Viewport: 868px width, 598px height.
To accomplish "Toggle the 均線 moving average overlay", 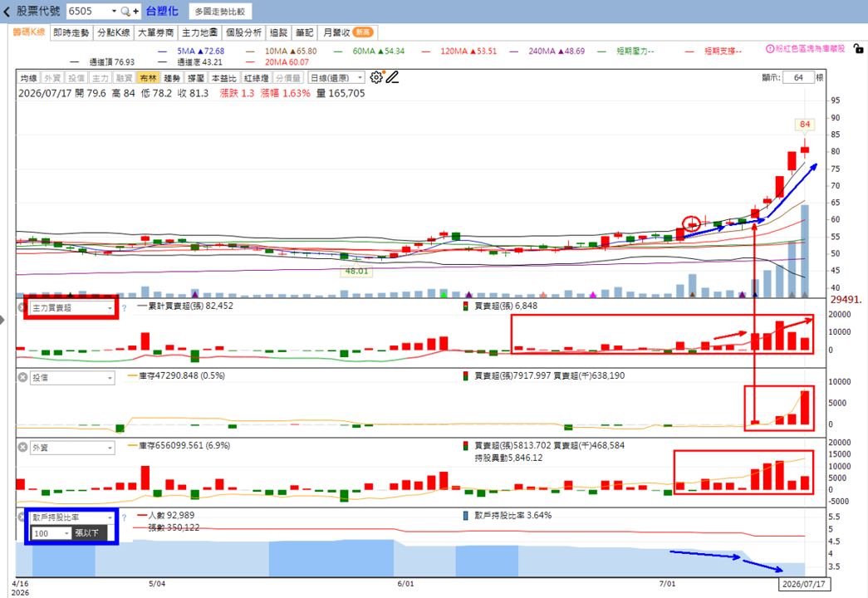I will (x=29, y=78).
